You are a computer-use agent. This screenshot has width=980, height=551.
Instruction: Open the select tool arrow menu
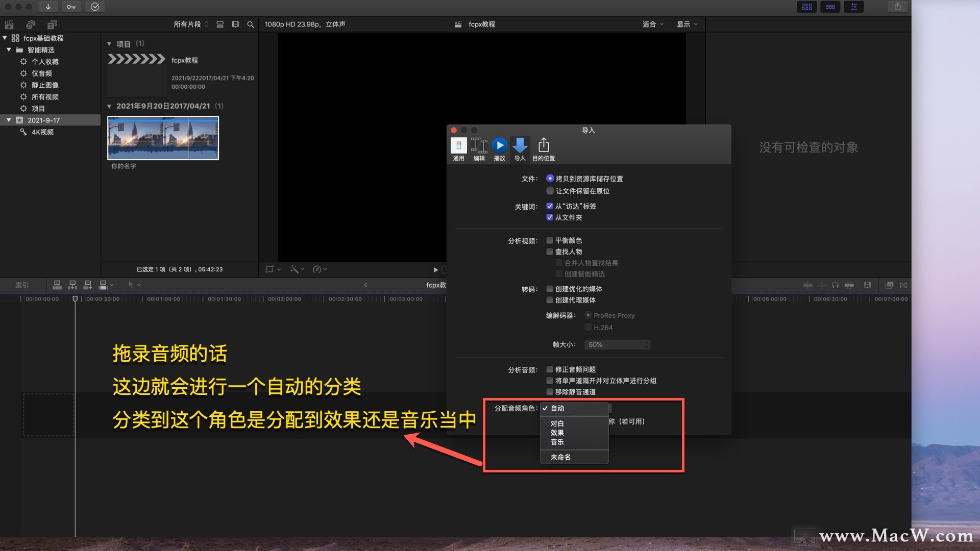coord(134,285)
